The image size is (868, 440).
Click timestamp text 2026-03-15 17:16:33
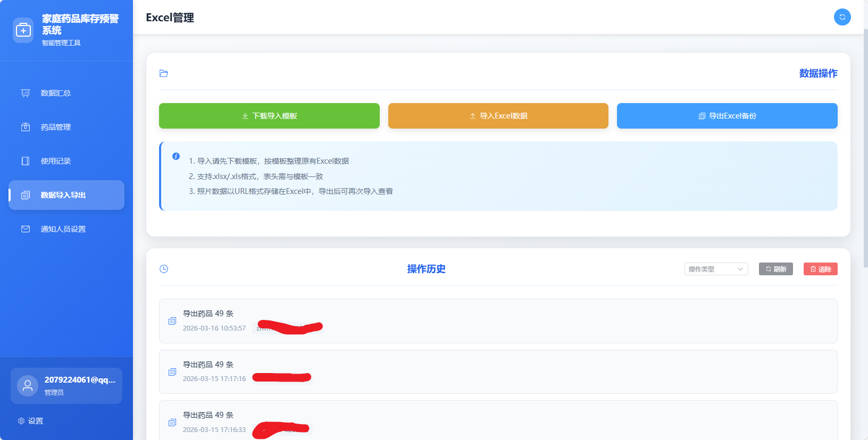[214, 430]
